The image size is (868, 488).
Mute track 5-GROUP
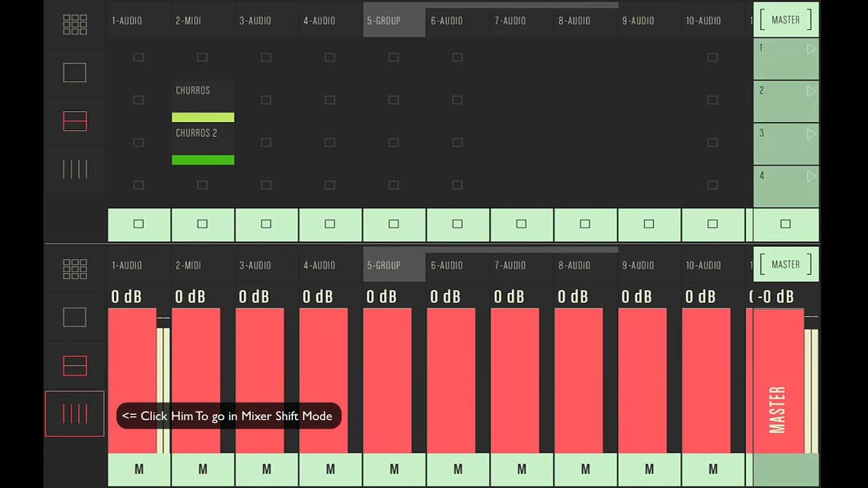[x=394, y=469]
